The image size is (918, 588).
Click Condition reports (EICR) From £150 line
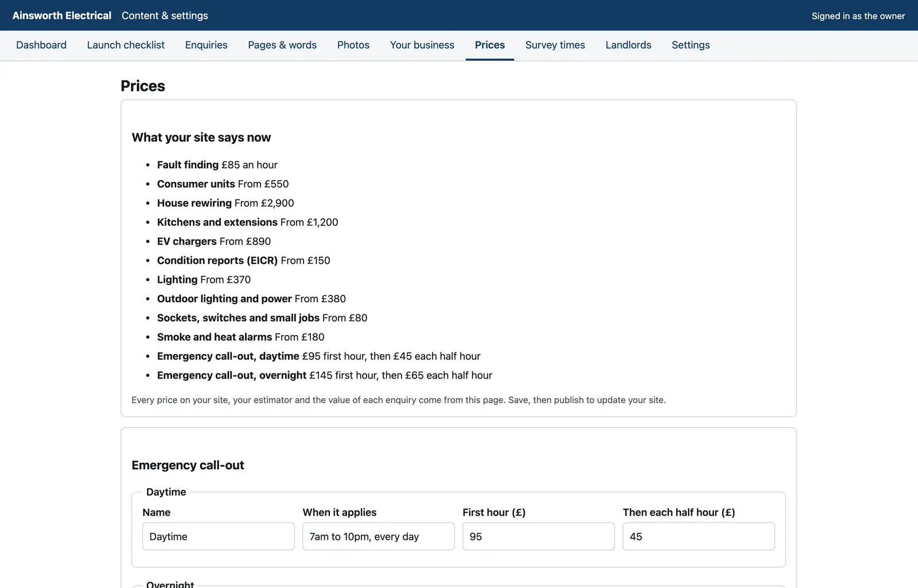[244, 260]
